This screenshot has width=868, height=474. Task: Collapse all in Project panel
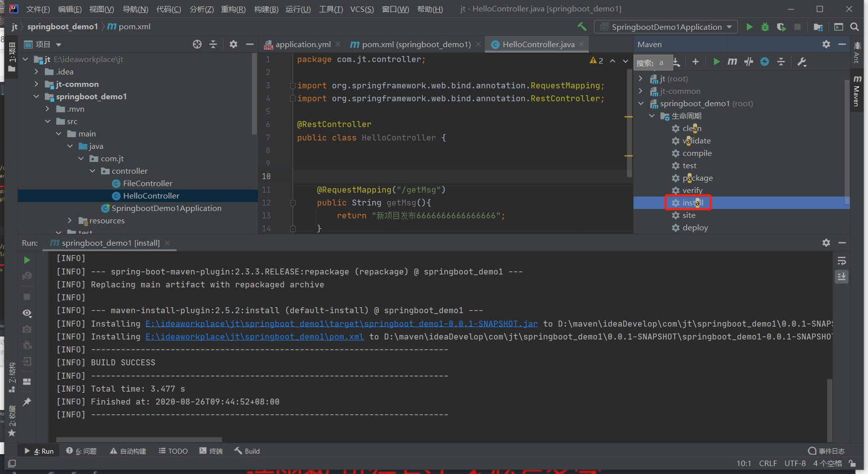coord(213,44)
